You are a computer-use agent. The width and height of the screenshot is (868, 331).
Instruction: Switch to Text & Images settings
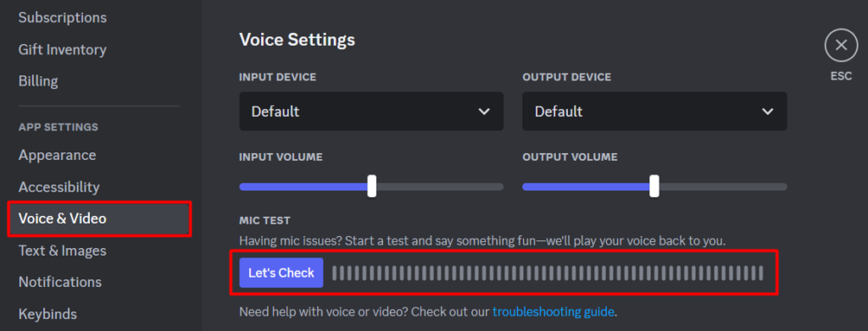63,251
